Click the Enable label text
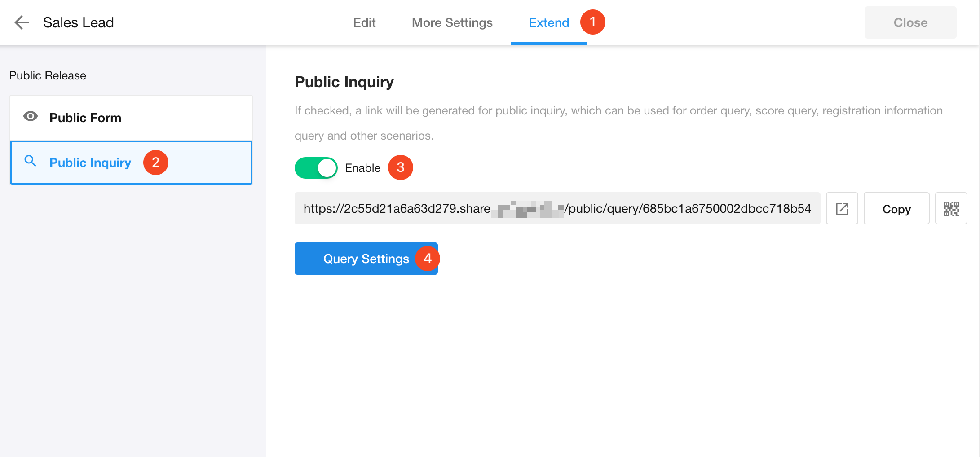980x457 pixels. pos(362,168)
